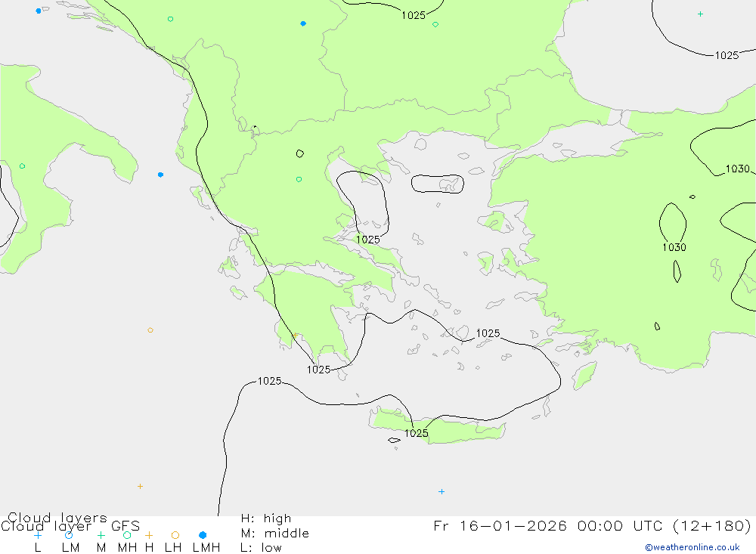Click the blue circle LM legend symbol
The height and width of the screenshot is (554, 756).
[x=69, y=535]
